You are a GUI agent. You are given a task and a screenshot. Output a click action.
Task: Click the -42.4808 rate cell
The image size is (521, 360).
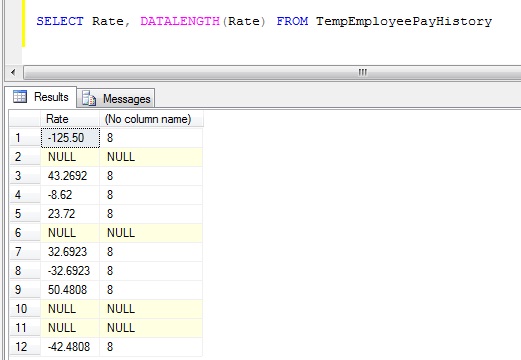70,347
